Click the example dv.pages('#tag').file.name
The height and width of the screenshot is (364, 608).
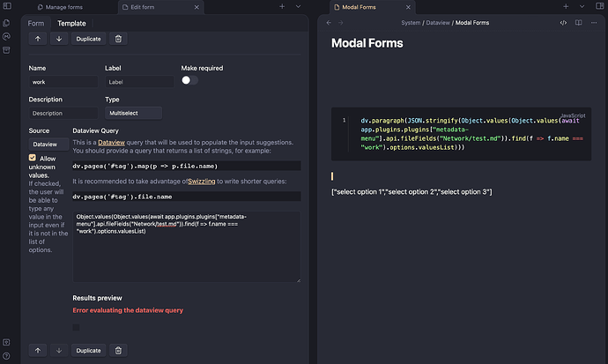[x=187, y=197]
